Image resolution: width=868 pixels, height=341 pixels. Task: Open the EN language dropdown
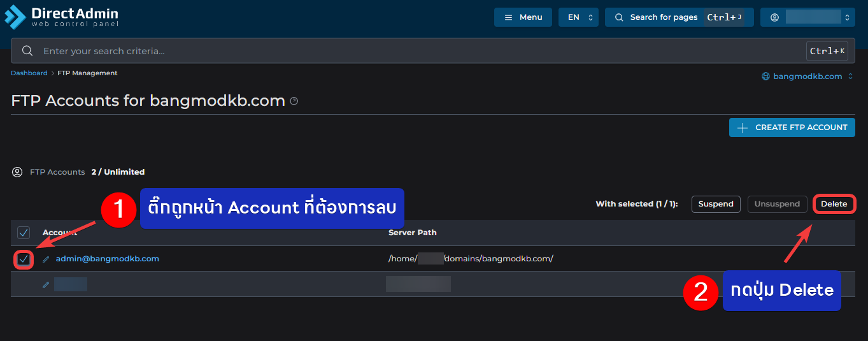point(579,17)
